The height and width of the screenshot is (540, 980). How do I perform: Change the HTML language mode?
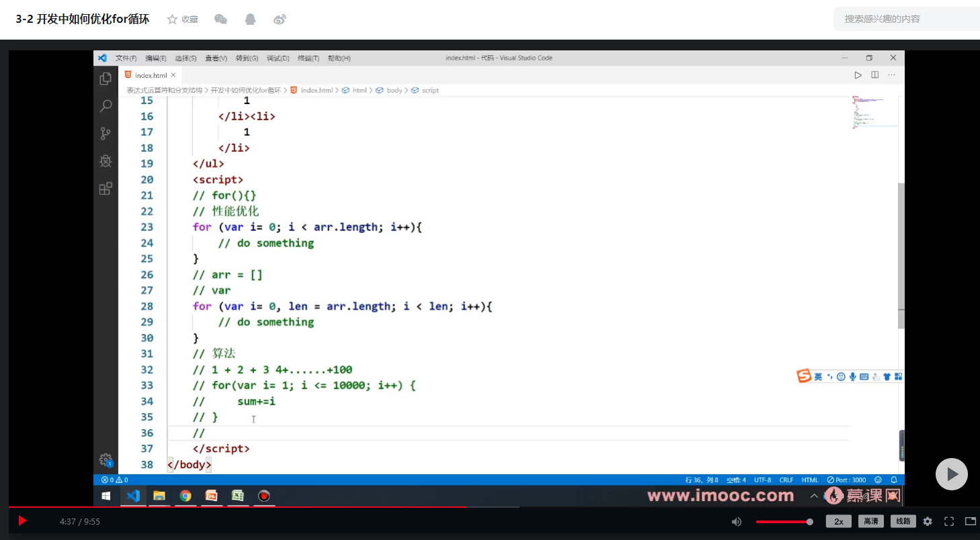click(810, 480)
